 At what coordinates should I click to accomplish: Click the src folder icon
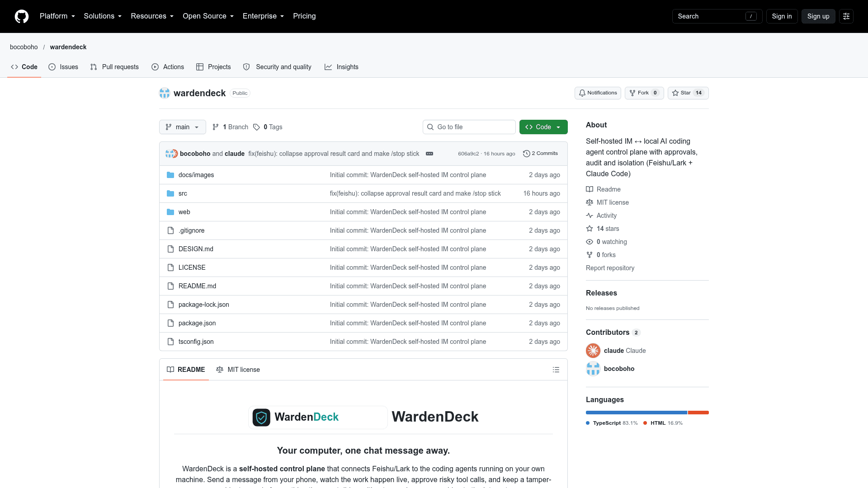170,193
